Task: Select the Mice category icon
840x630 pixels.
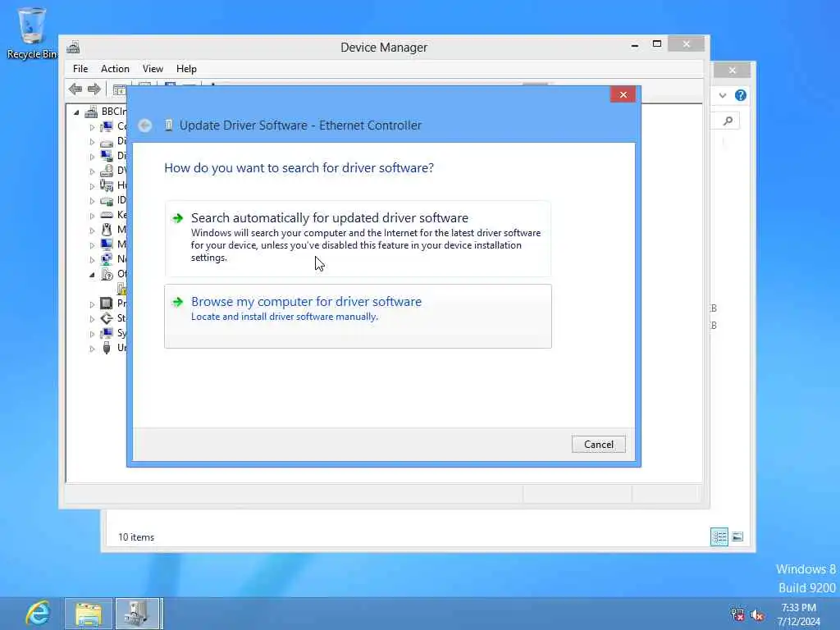Action: [107, 230]
